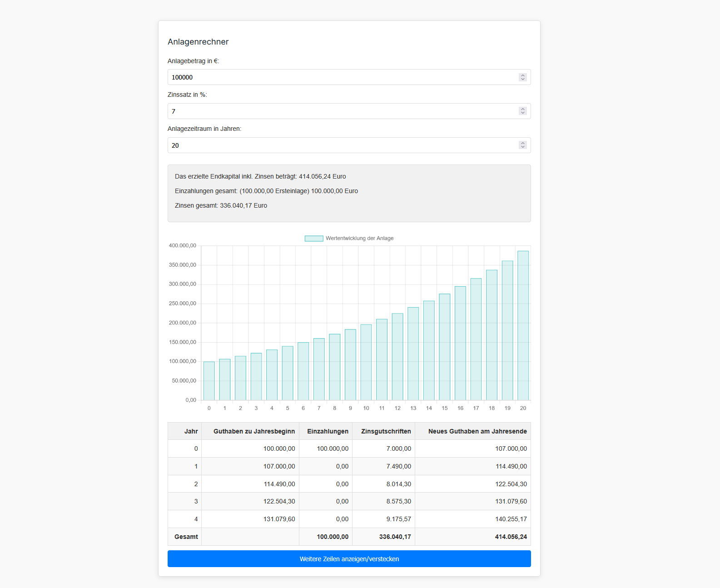Increase Zinssatz with the up stepper arrow
720x588 pixels.
tap(523, 109)
